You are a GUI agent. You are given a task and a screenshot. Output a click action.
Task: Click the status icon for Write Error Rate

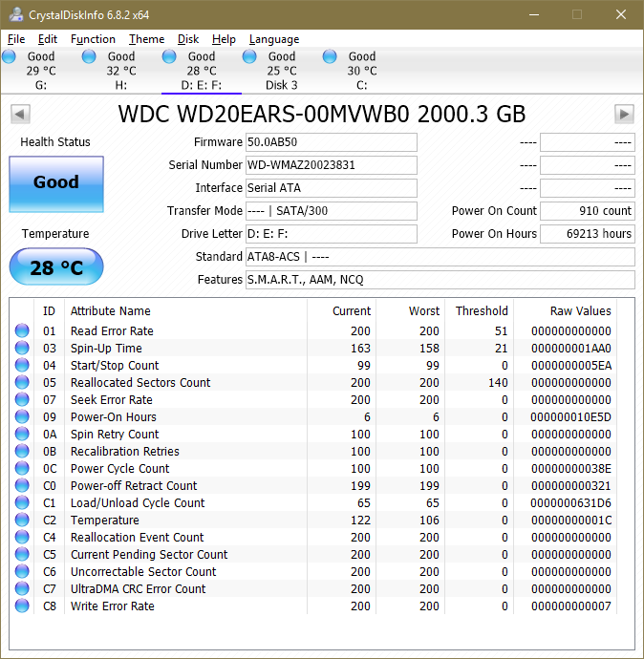(22, 606)
